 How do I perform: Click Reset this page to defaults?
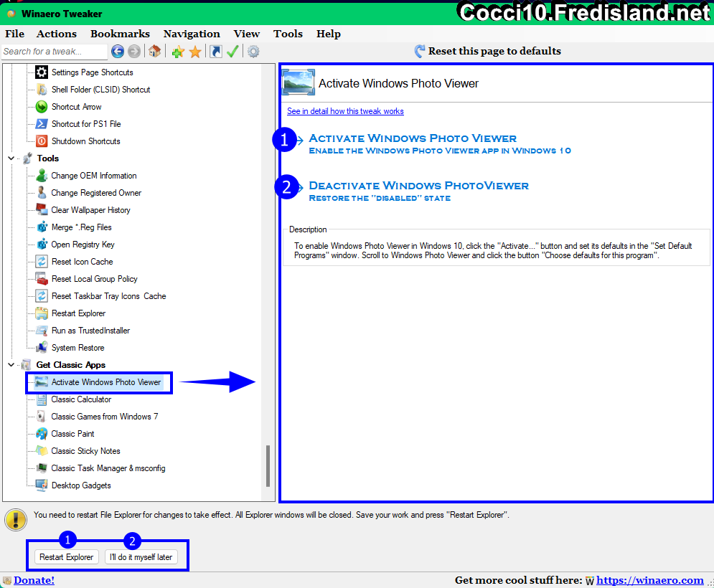click(488, 51)
